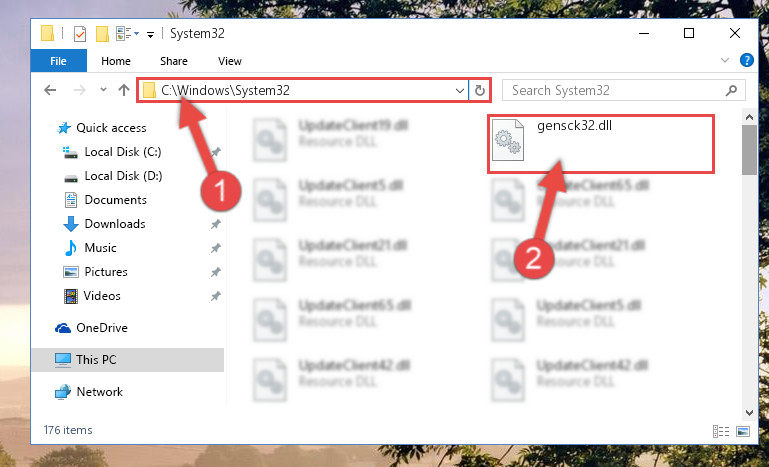Unpin Downloads from Quick access
This screenshot has width=769, height=467.
215,224
